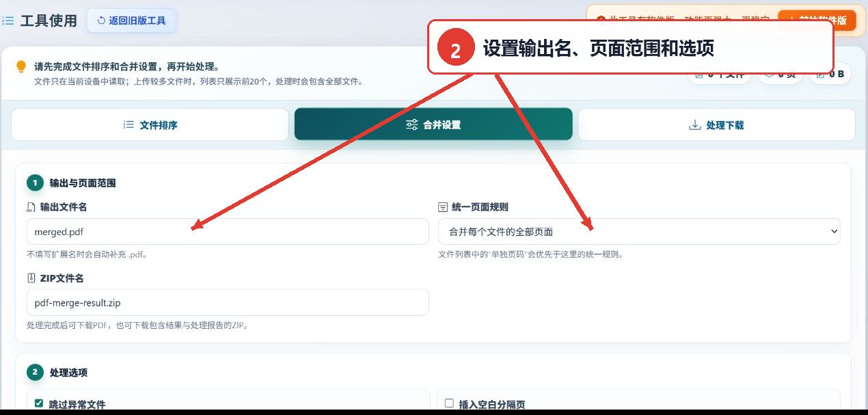The image size is (868, 415).
Task: Click the download icon on 处理下载 tab
Action: point(695,125)
